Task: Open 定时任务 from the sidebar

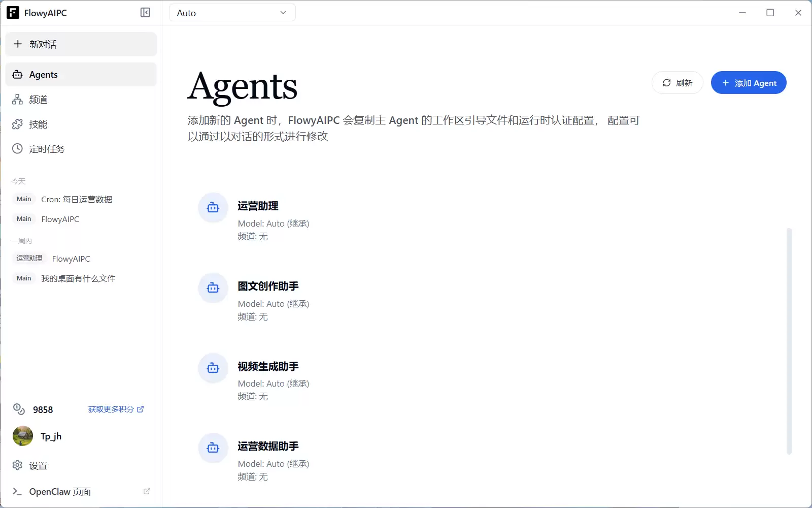Action: point(47,149)
